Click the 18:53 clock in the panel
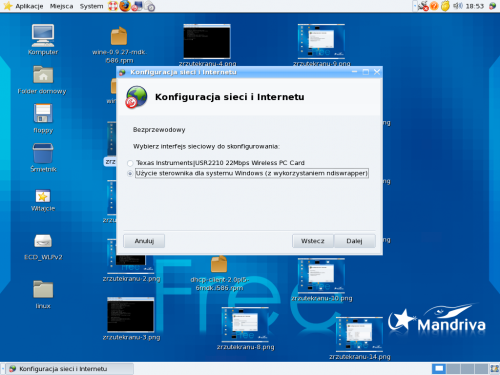Viewport: 500px width, 375px height. (475, 6)
